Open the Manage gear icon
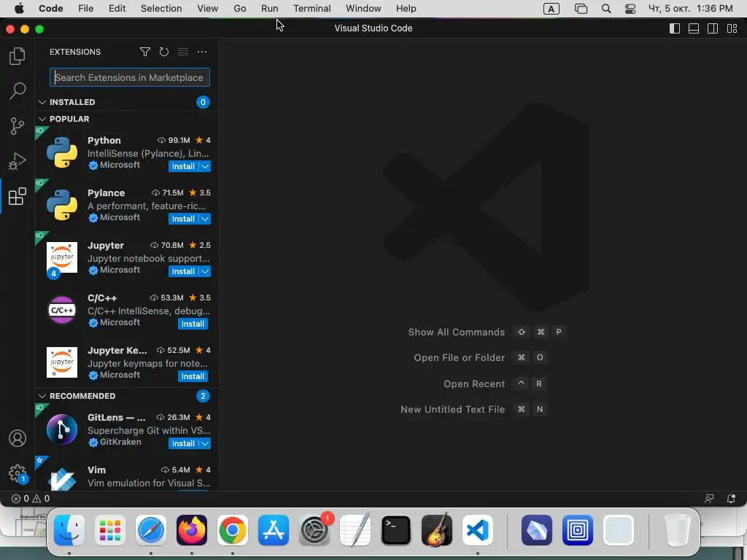Image resolution: width=747 pixels, height=560 pixels. 18,473
